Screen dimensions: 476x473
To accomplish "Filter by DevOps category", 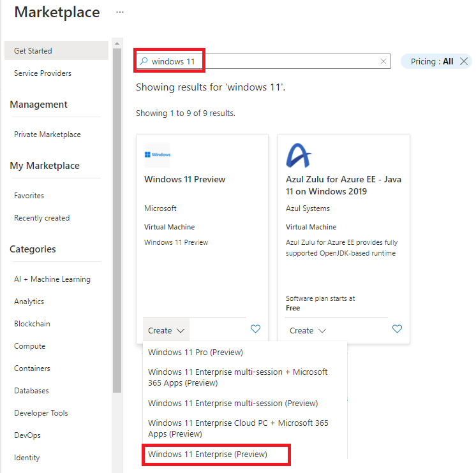I will [27, 435].
